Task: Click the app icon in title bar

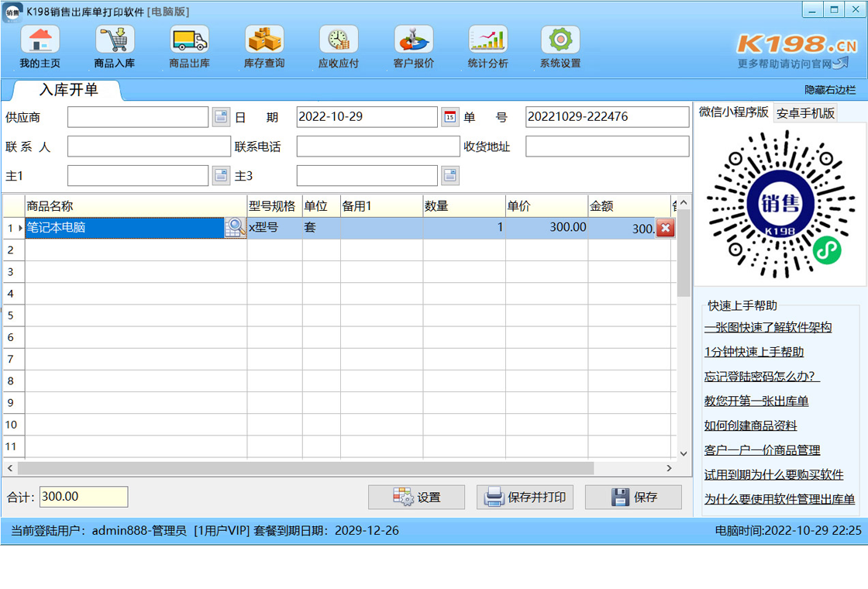Action: click(12, 12)
